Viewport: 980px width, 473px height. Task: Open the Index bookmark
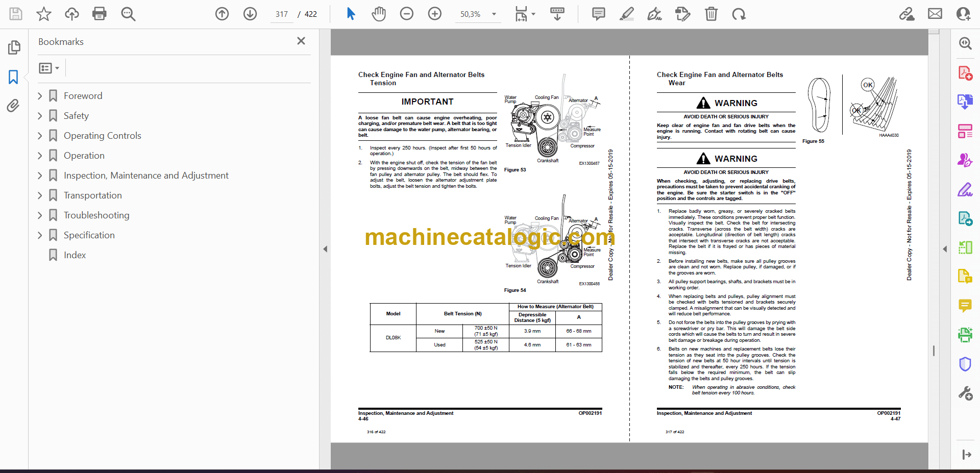(x=75, y=255)
